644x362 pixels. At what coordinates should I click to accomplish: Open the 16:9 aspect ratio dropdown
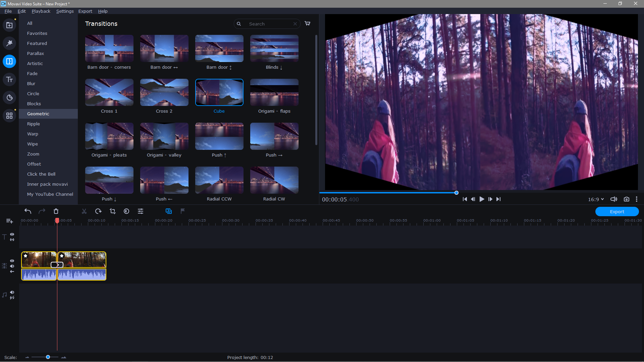tap(595, 199)
